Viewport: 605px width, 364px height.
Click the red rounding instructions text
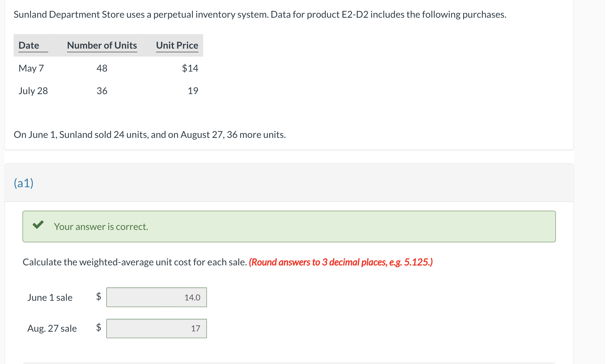(x=341, y=262)
